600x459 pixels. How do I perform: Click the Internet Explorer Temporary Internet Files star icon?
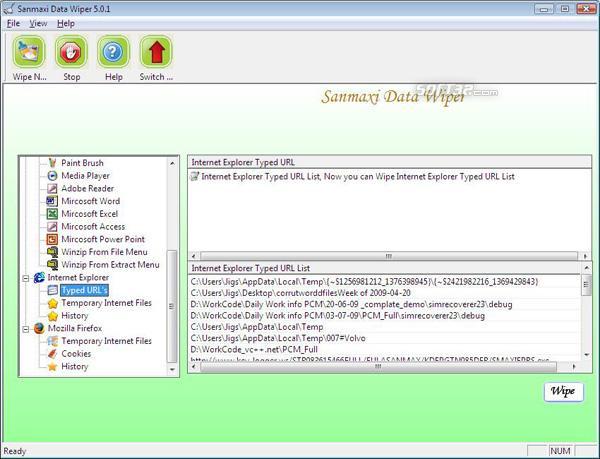pos(52,303)
